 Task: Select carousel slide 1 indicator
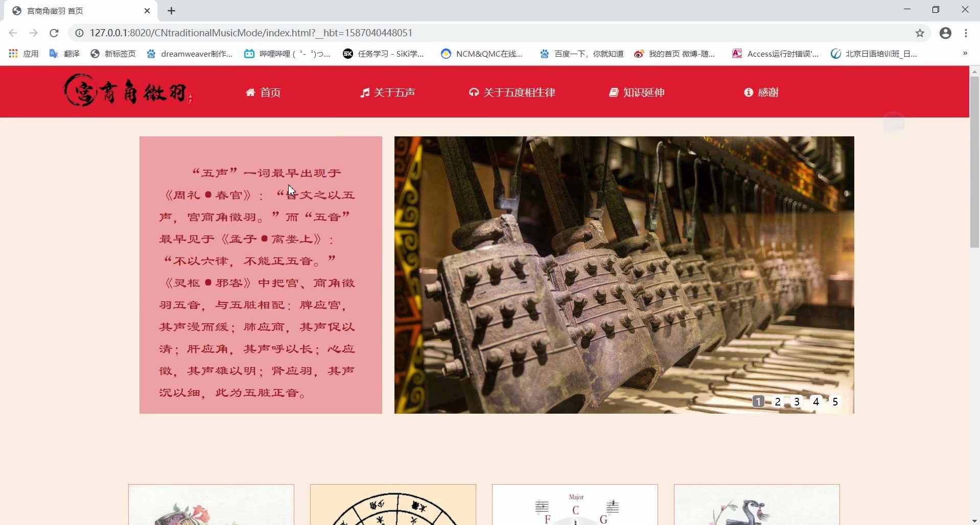(x=758, y=401)
